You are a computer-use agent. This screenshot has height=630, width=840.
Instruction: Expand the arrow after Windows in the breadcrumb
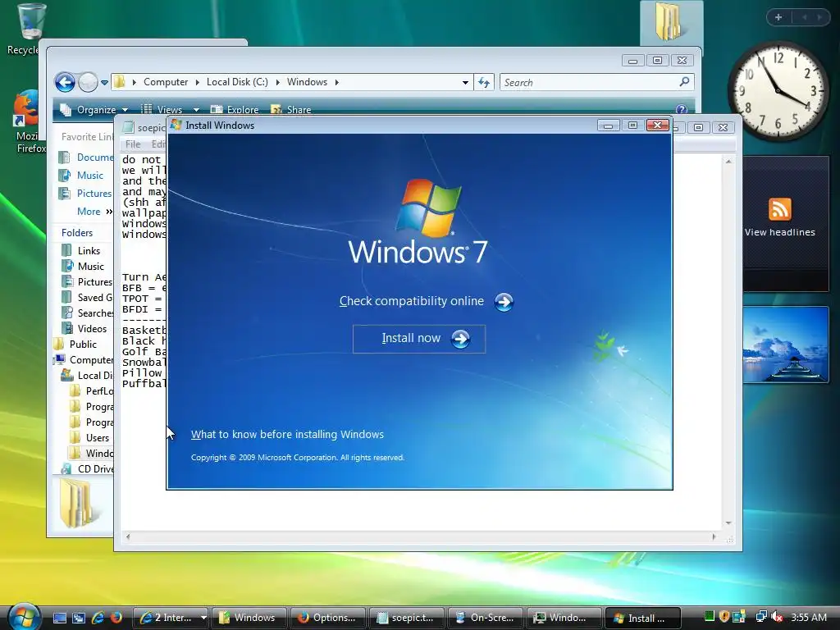[x=336, y=83]
